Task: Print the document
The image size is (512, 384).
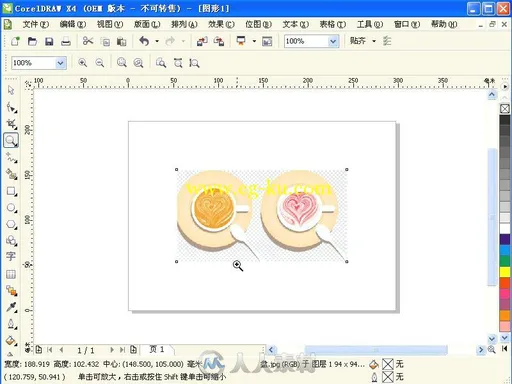Action: click(66, 41)
